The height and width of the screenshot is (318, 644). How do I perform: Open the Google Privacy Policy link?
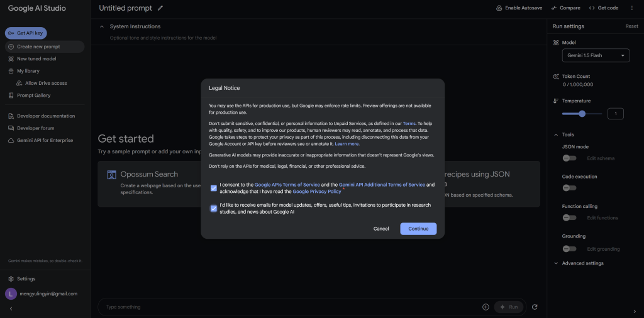coord(317,192)
